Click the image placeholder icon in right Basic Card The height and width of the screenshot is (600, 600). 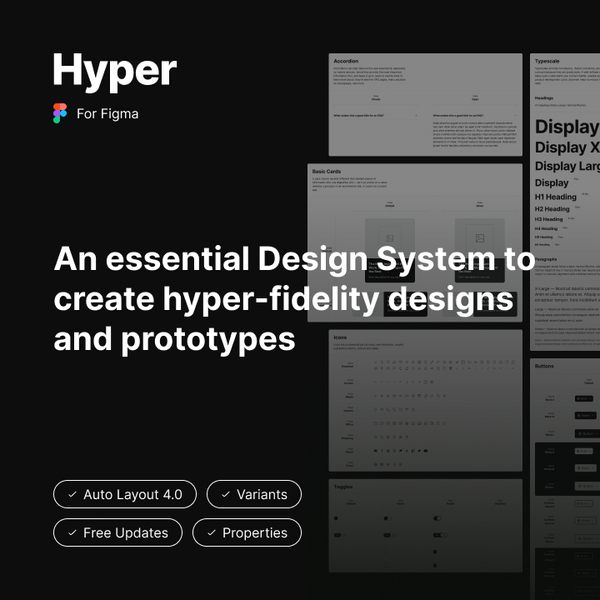click(479, 238)
